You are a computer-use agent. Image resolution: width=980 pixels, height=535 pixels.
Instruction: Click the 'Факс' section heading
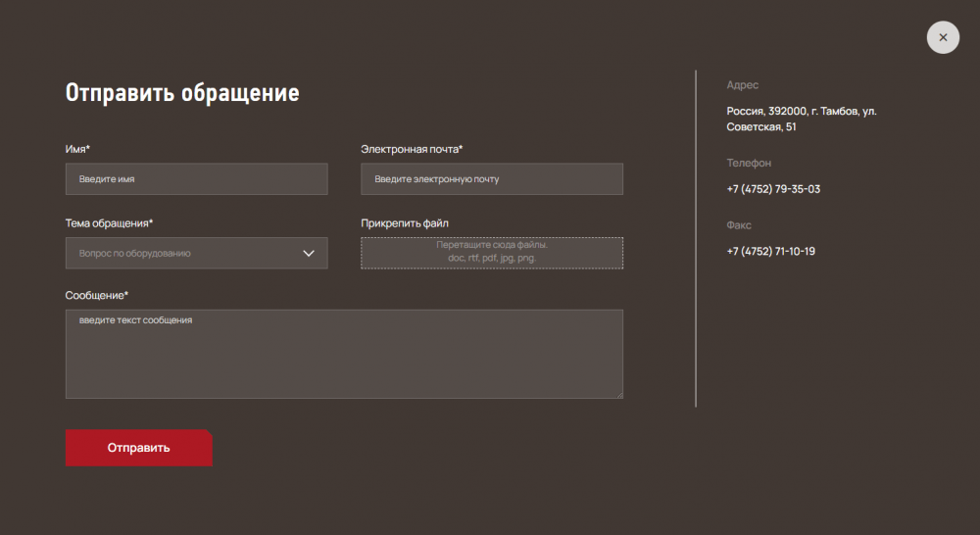pyautogui.click(x=739, y=225)
